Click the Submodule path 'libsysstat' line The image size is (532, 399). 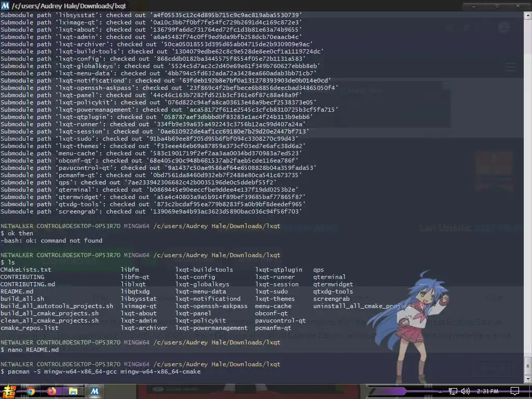(x=151, y=15)
